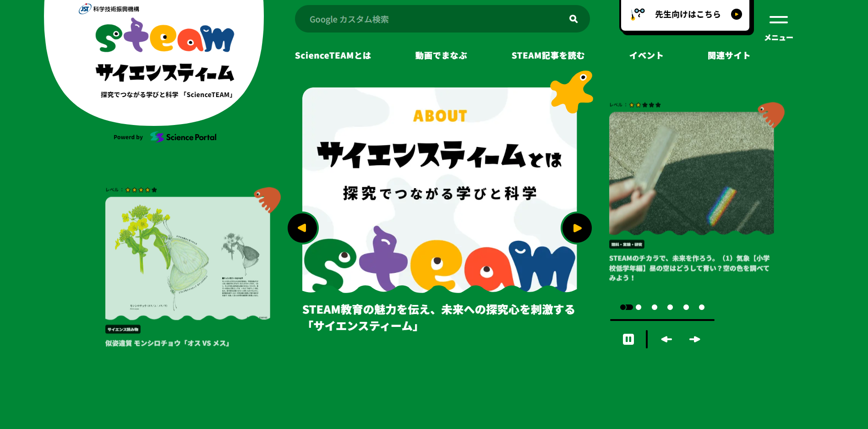Click the JST 科学技術振興機構 logo

109,9
